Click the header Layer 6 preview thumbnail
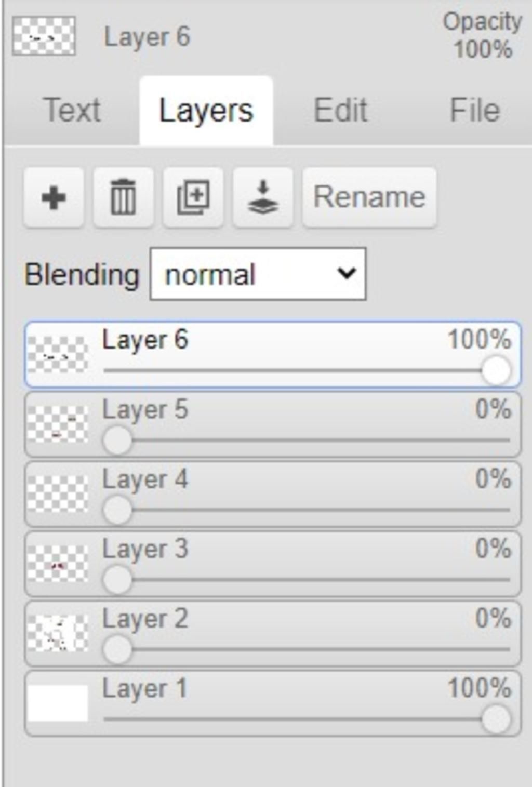The width and height of the screenshot is (532, 787). coord(44,36)
